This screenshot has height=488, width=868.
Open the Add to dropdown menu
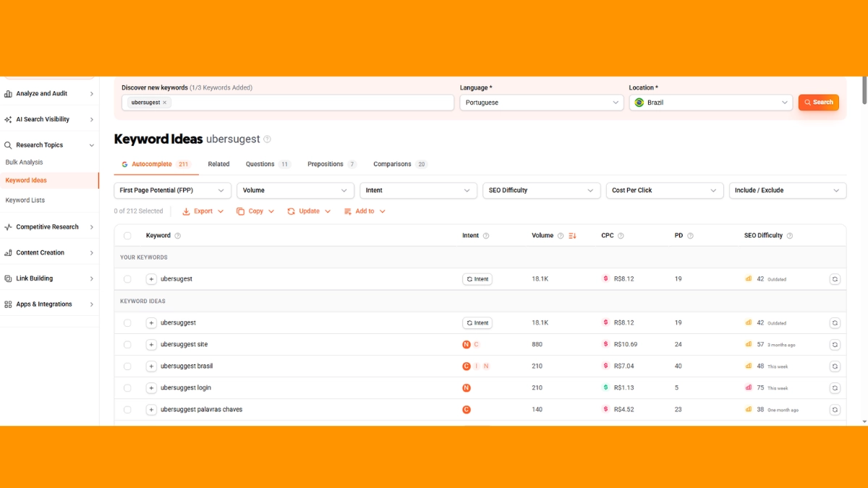point(365,211)
